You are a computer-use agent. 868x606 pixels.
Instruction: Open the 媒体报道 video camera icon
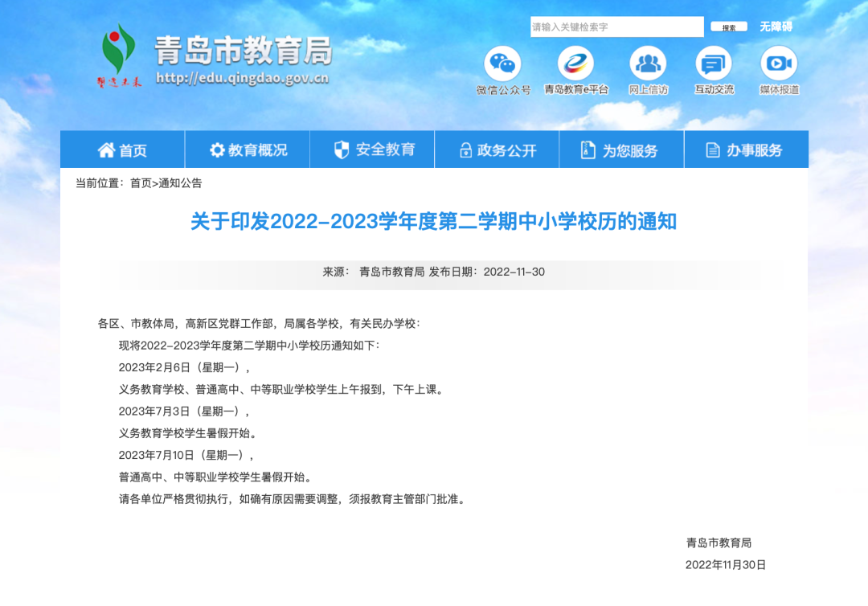pos(779,63)
